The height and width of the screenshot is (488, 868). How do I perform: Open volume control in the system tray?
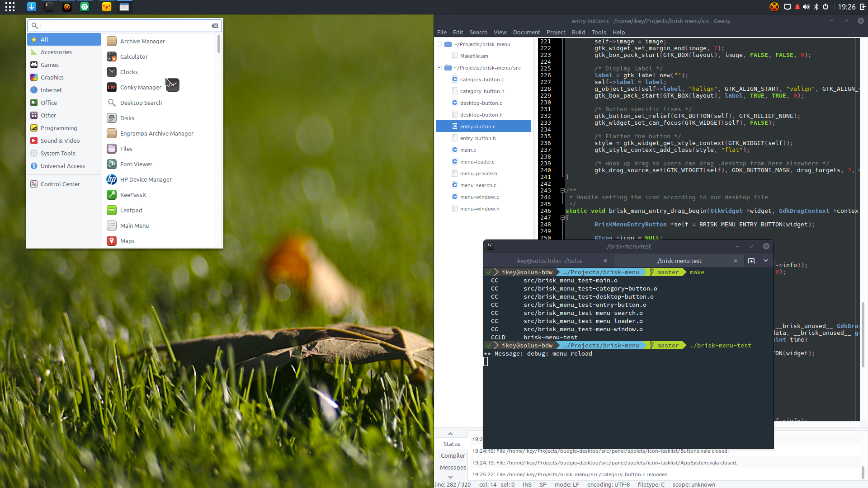point(806,7)
